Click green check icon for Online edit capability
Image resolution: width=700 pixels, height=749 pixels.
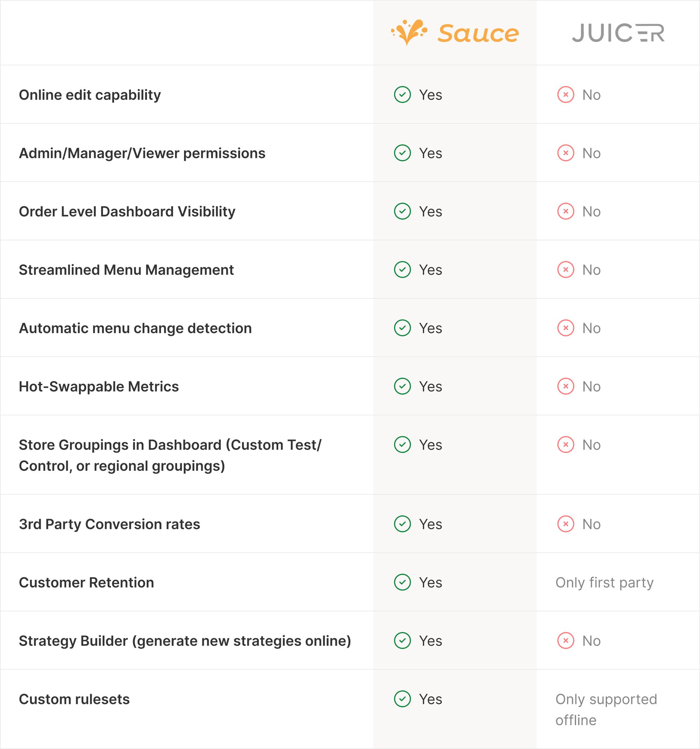point(402,94)
